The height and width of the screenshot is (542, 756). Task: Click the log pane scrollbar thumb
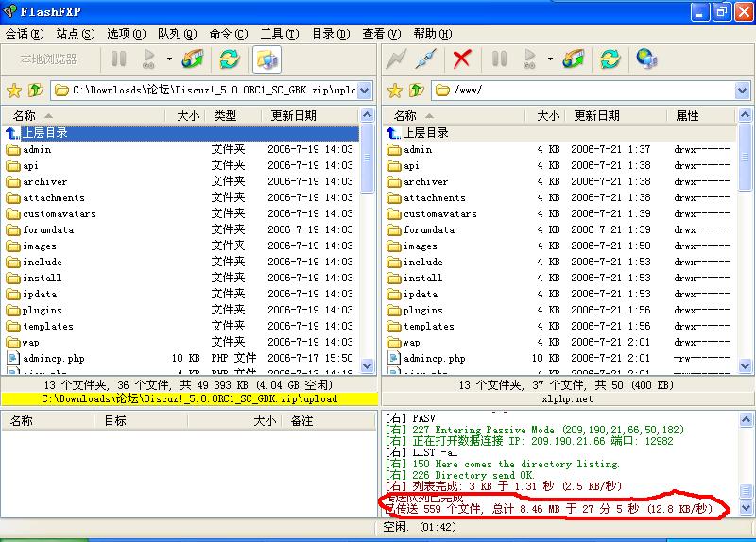click(746, 491)
